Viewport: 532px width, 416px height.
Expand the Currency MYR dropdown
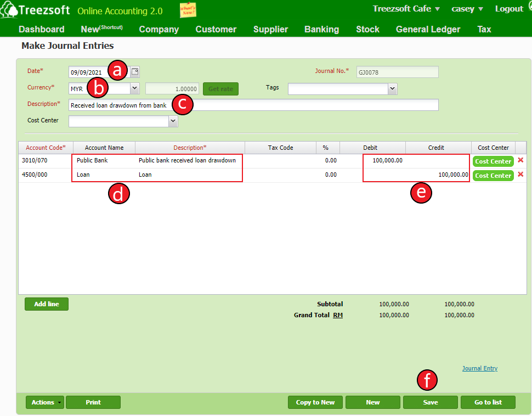tap(134, 88)
